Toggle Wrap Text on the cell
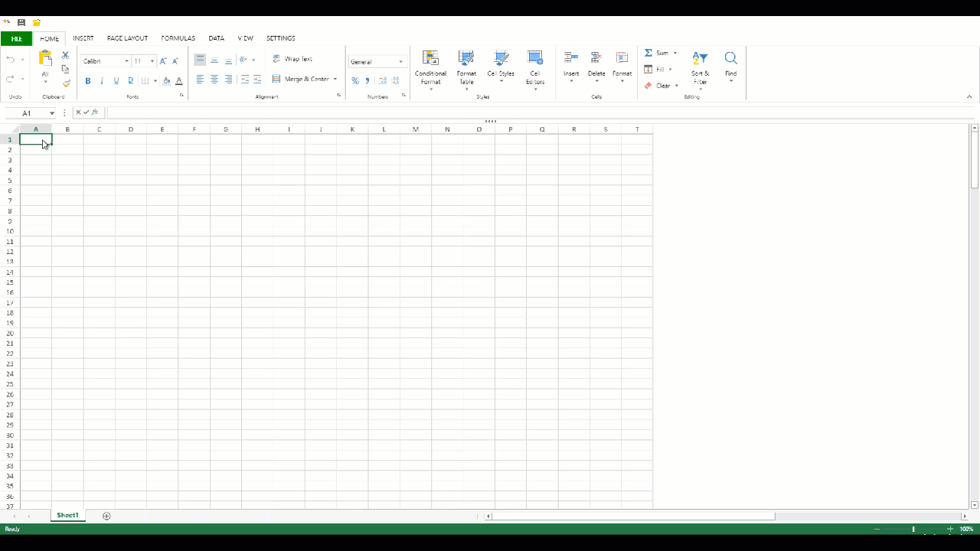980x551 pixels. (x=292, y=59)
